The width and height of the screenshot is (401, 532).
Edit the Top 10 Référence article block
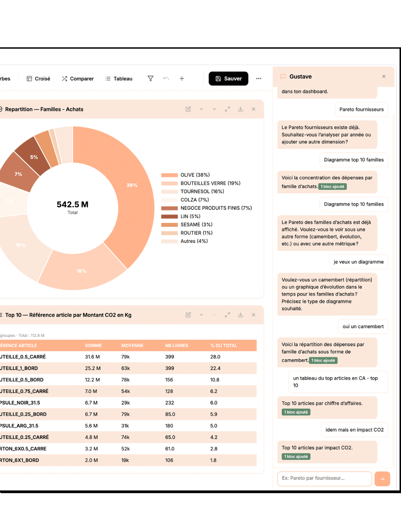pos(188,315)
